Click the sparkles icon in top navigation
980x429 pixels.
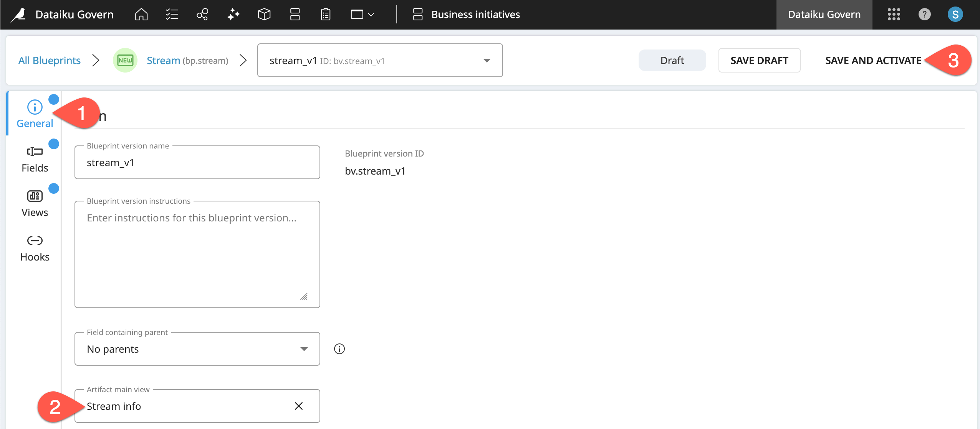233,15
